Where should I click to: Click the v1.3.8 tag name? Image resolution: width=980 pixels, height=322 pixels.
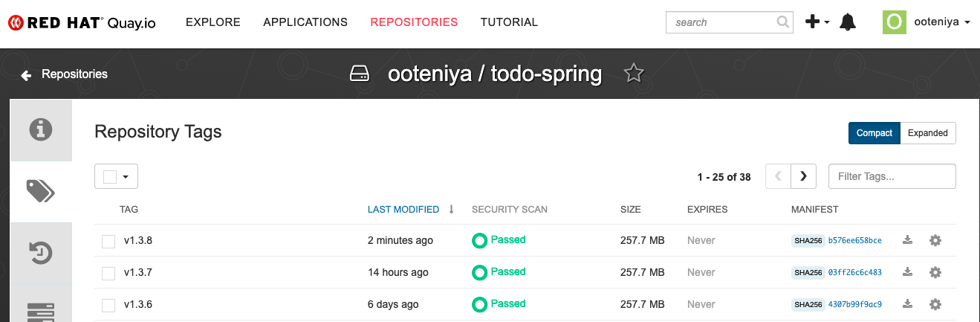click(138, 240)
